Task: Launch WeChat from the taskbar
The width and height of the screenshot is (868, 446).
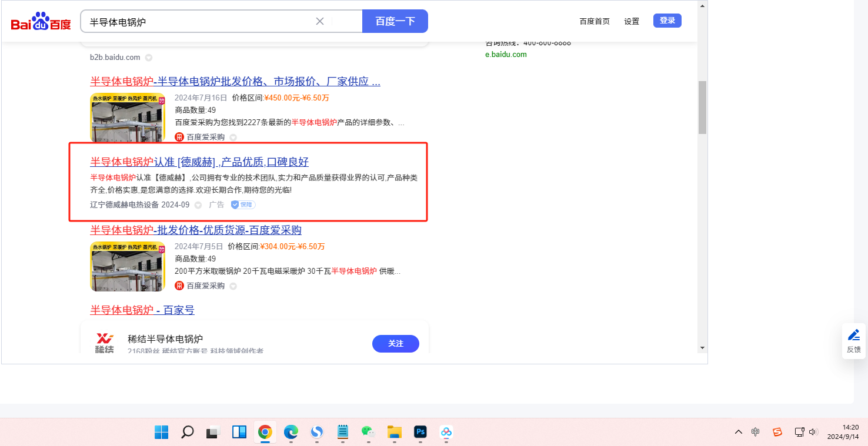Action: tap(368, 432)
